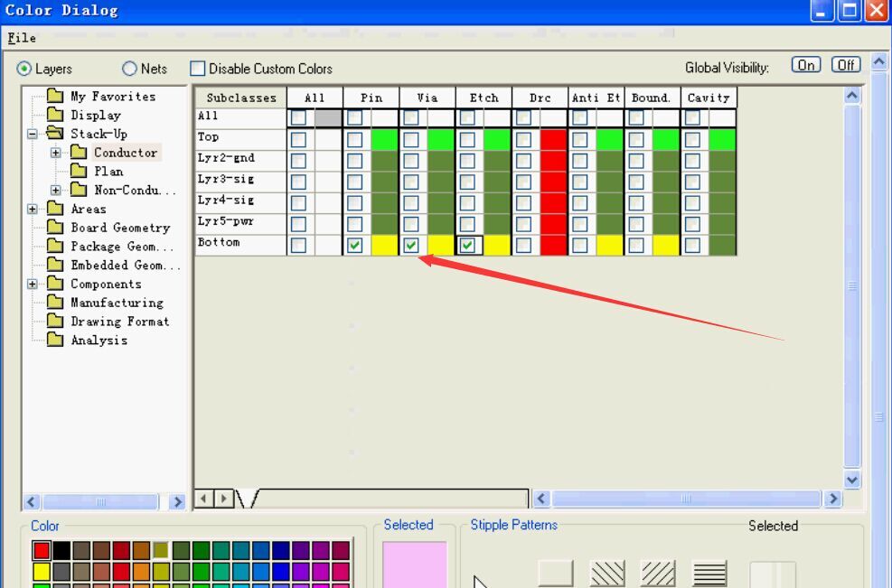
Task: Choose the horizontal lines stipple pattern
Action: point(709,574)
